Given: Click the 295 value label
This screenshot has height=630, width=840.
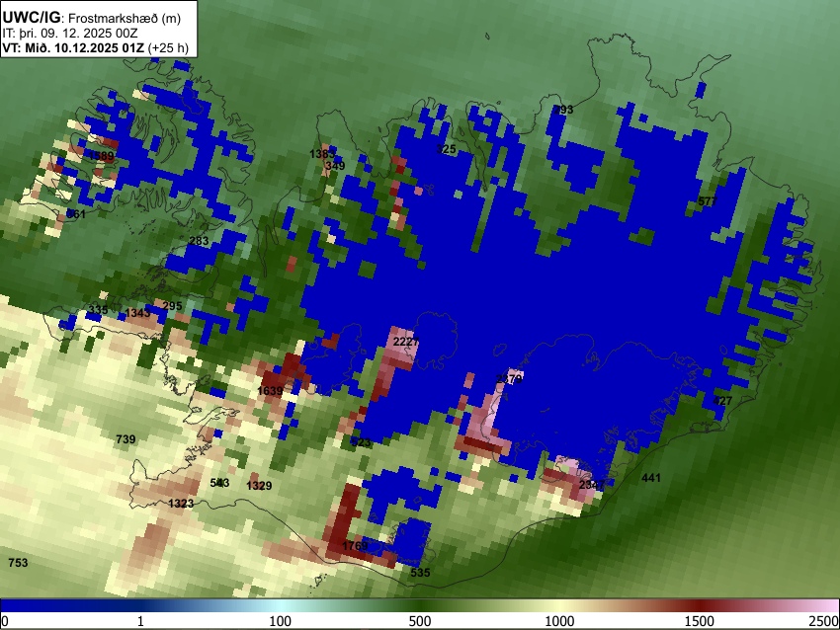Looking at the screenshot, I should point(172,306).
